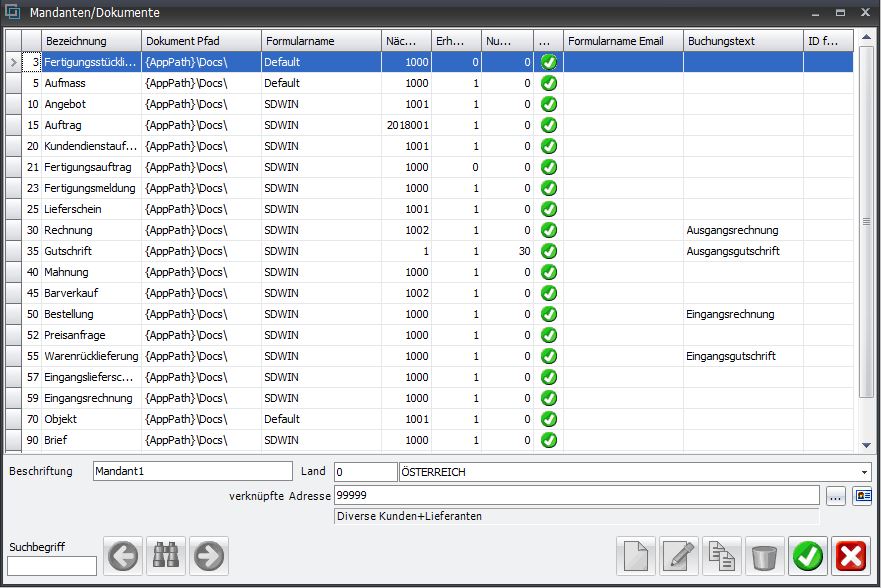The width and height of the screenshot is (881, 588).
Task: Sort by Bezeichnung column header
Action: point(91,41)
